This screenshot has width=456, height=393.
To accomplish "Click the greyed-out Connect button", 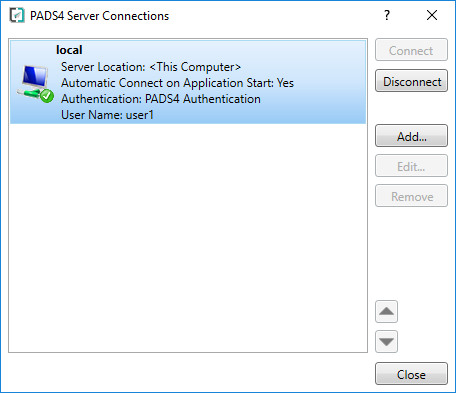I will [411, 50].
